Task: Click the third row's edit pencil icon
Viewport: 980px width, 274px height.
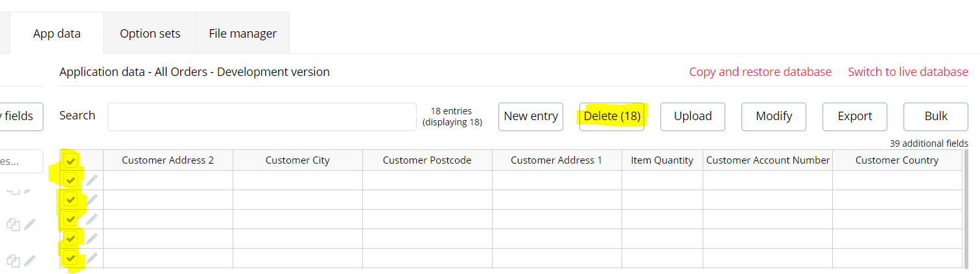Action: pos(93,219)
